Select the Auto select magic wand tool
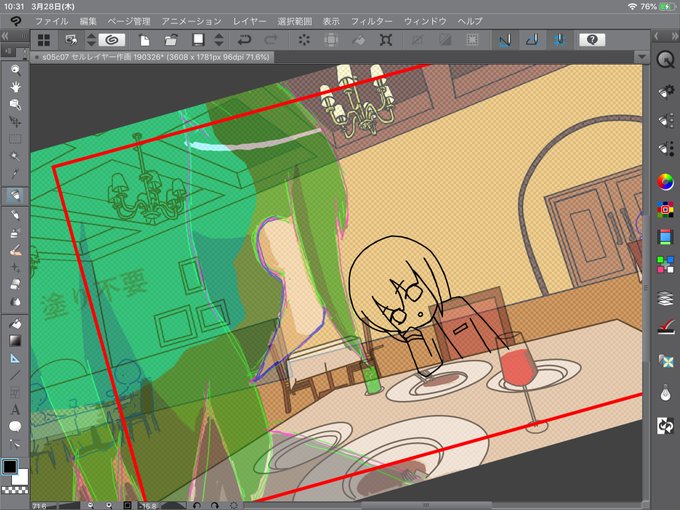680x510 pixels. tap(15, 157)
